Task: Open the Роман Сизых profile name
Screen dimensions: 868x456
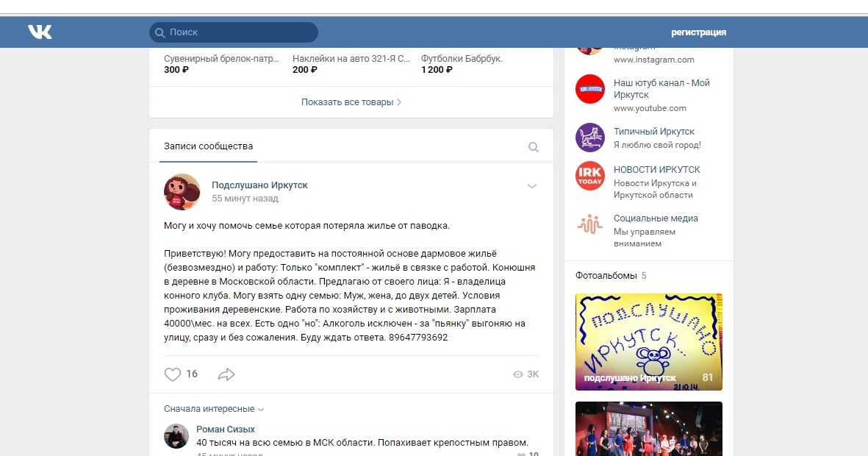Action: click(226, 429)
